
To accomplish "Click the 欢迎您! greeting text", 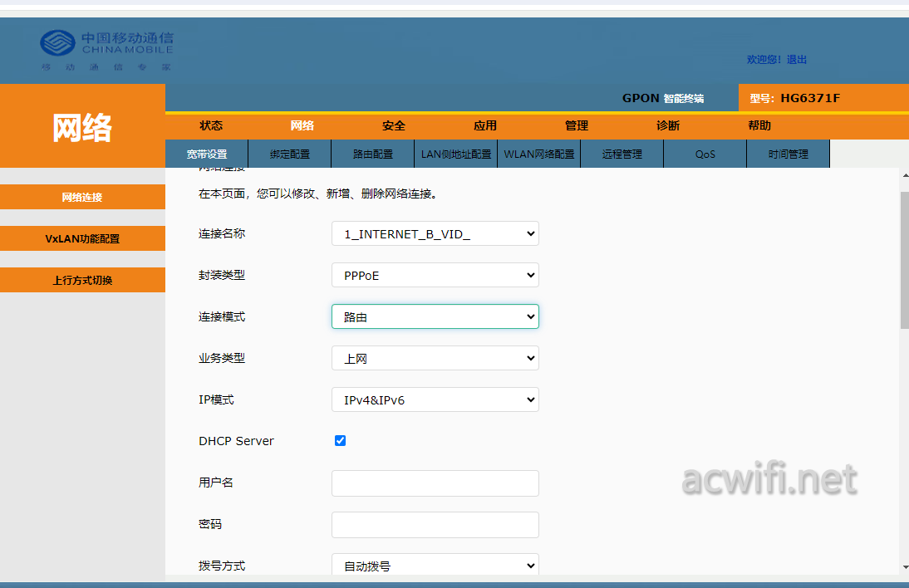I will (764, 60).
